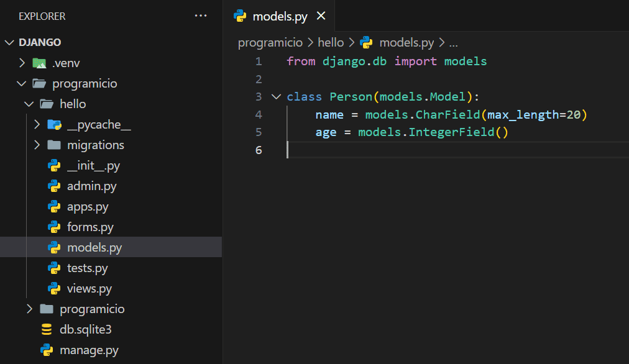629x364 pixels.
Task: Collapse the DJANGO root folder chevron
Action: (x=9, y=42)
